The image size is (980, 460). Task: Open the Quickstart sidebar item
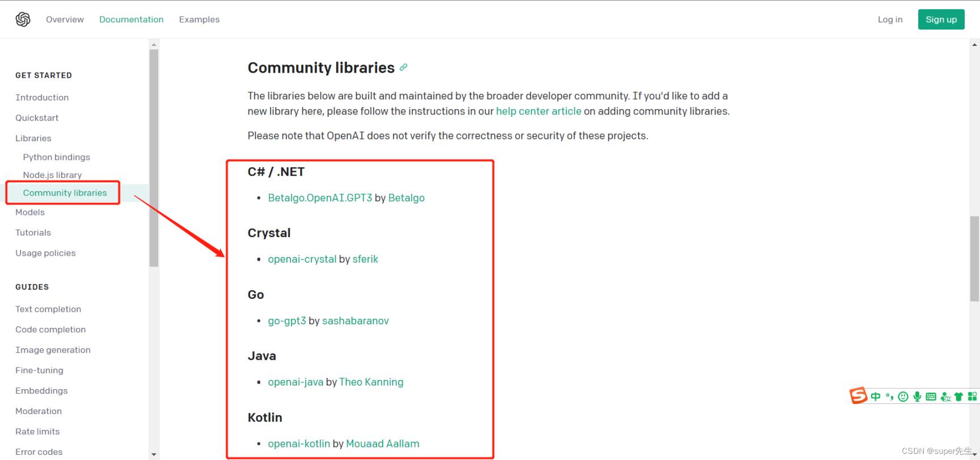click(37, 118)
